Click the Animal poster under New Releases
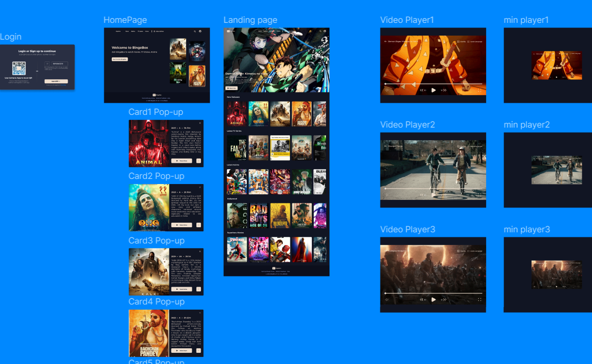The height and width of the screenshot is (364, 592). 236,113
